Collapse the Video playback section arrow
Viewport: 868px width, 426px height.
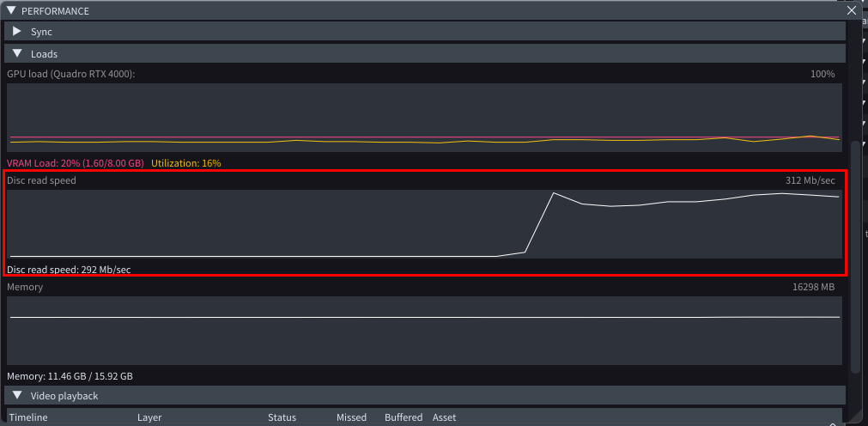coord(17,396)
